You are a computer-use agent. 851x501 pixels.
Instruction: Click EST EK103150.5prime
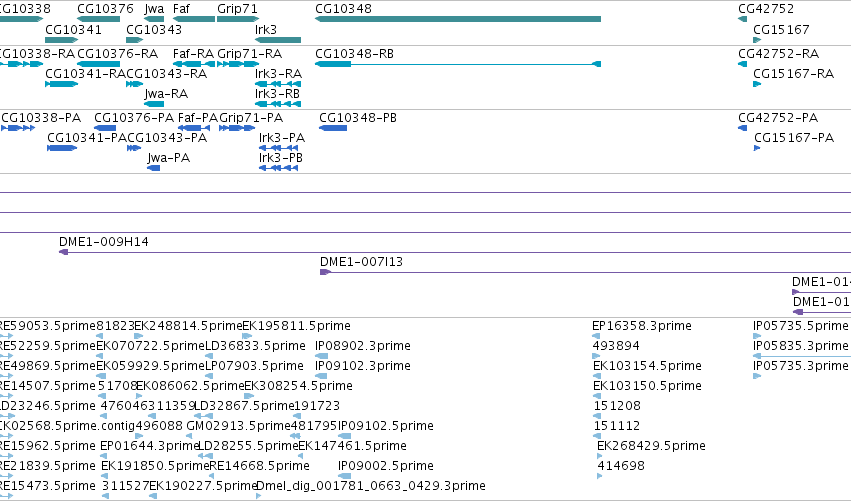(647, 386)
